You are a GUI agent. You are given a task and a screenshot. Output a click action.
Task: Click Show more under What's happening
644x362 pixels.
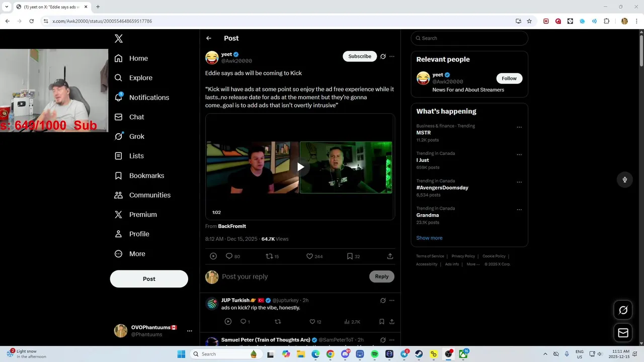point(429,238)
